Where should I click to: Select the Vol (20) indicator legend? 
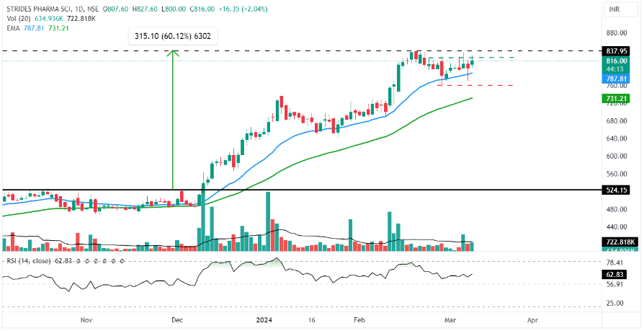coord(19,19)
